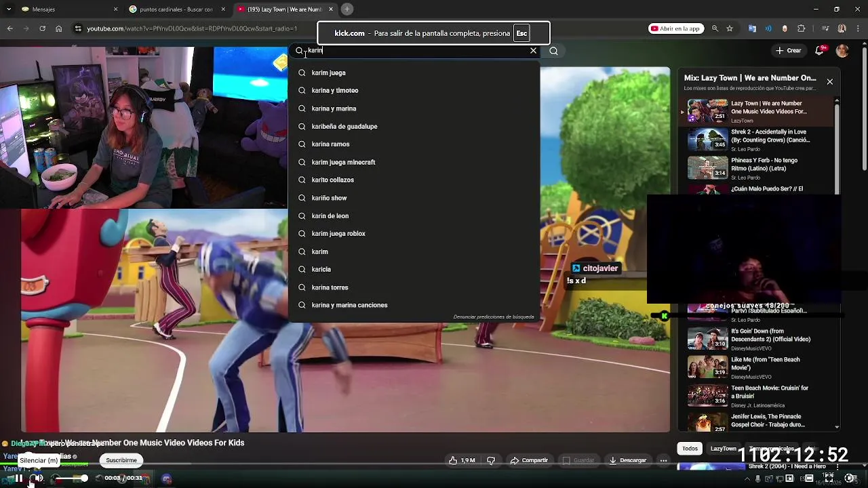Click the Descargar download button
This screenshot has width=868, height=488.
click(x=627, y=460)
